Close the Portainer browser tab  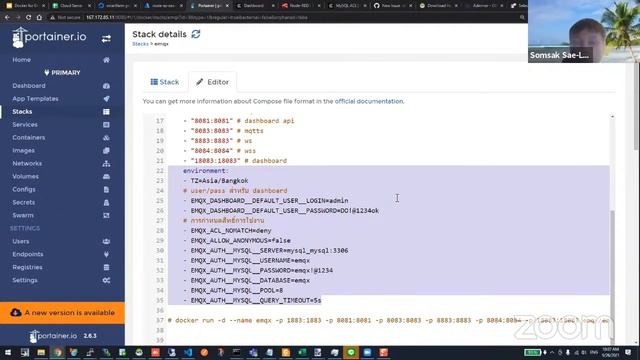227,6
